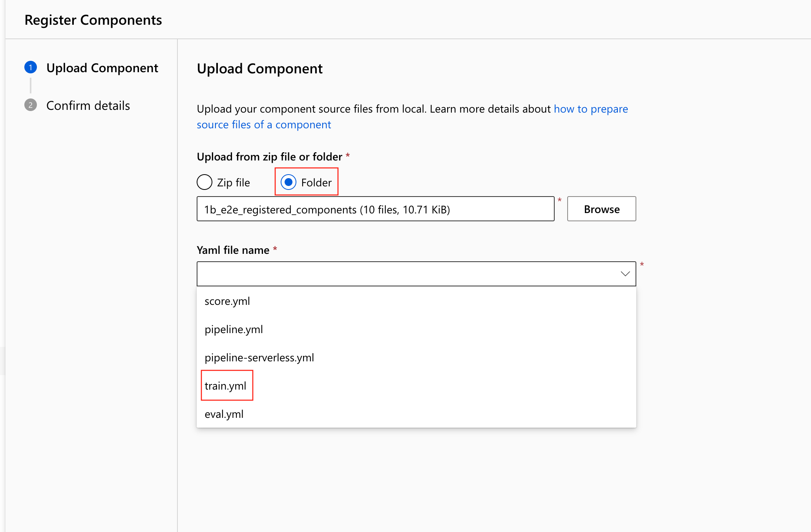This screenshot has width=811, height=532.
Task: Click the uploaded folder path field
Action: click(375, 209)
